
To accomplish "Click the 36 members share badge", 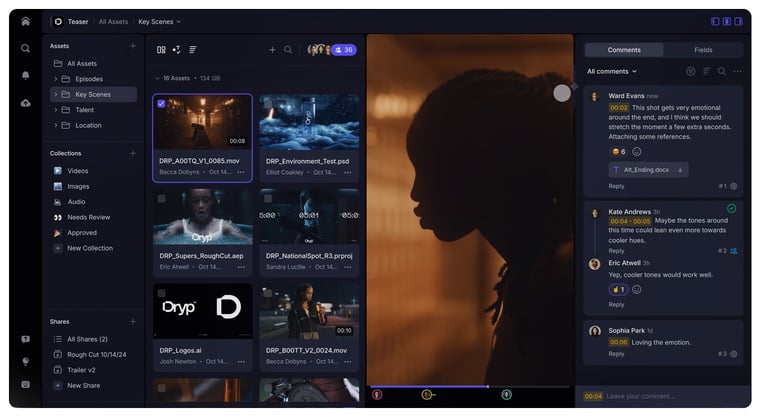I will (x=343, y=49).
